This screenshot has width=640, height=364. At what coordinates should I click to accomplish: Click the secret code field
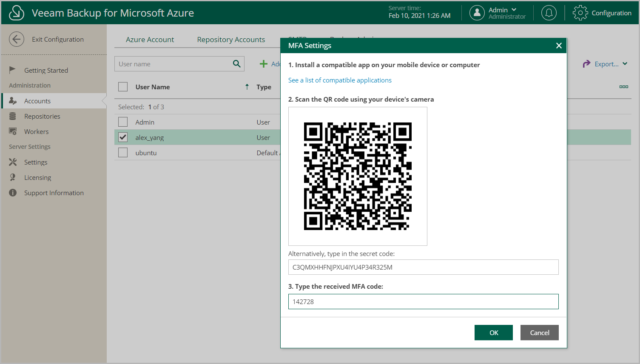tap(423, 267)
